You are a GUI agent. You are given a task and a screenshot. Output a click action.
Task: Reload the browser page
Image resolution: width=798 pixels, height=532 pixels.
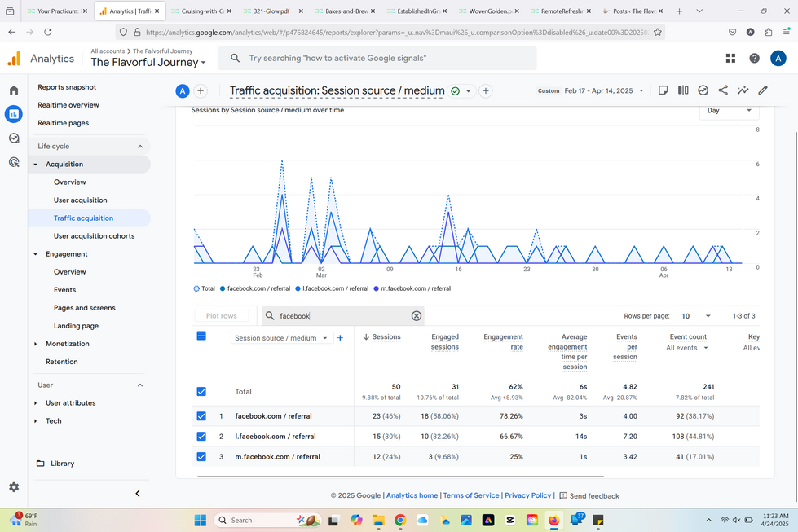48,32
